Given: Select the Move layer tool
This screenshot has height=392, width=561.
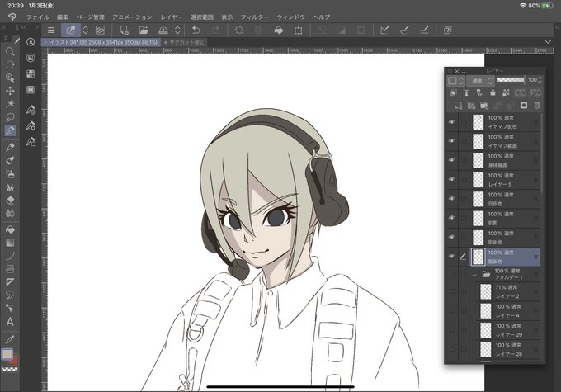Looking at the screenshot, I should click(10, 91).
